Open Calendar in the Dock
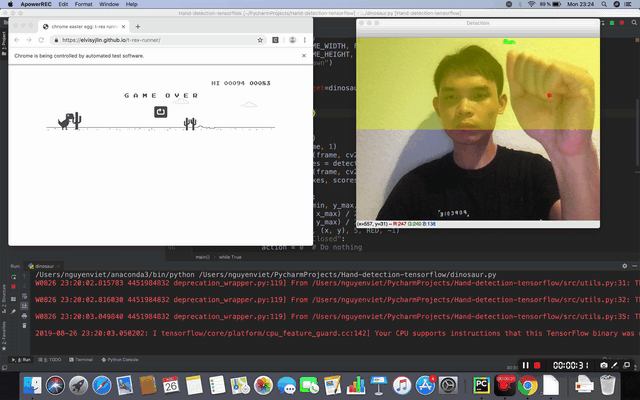The height and width of the screenshot is (400, 640). [x=171, y=385]
